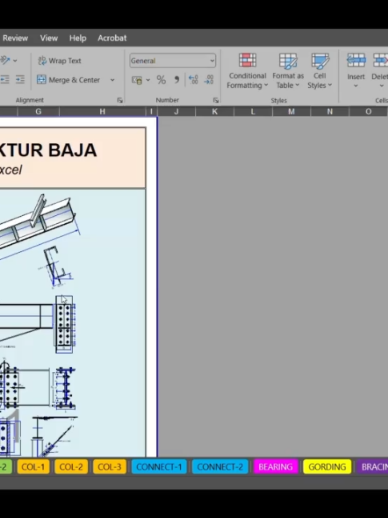Image resolution: width=388 pixels, height=518 pixels.
Task: Select the bolted end plate drawing
Action: click(64, 324)
